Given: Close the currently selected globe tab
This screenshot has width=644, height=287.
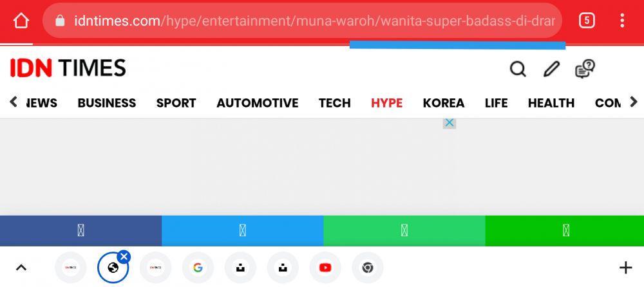Looking at the screenshot, I should [124, 257].
